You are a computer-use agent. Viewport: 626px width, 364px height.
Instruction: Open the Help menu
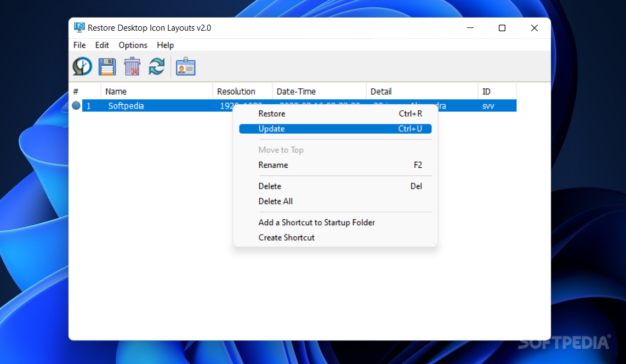pyautogui.click(x=166, y=45)
